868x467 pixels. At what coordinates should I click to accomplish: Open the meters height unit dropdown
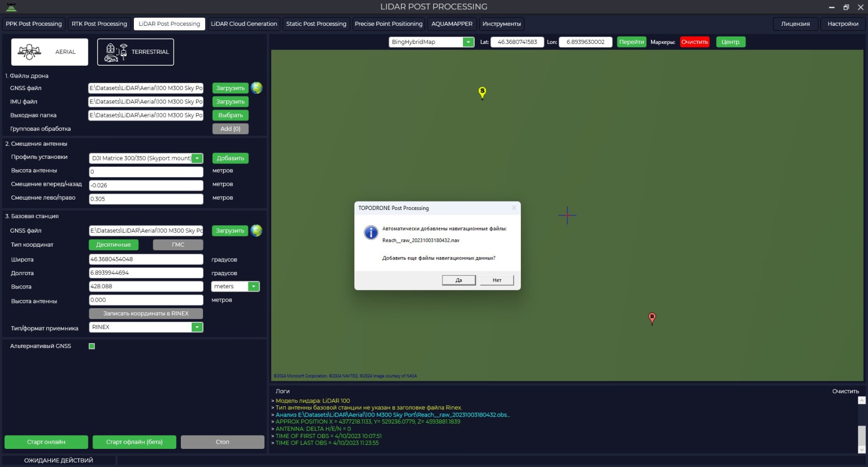click(253, 287)
